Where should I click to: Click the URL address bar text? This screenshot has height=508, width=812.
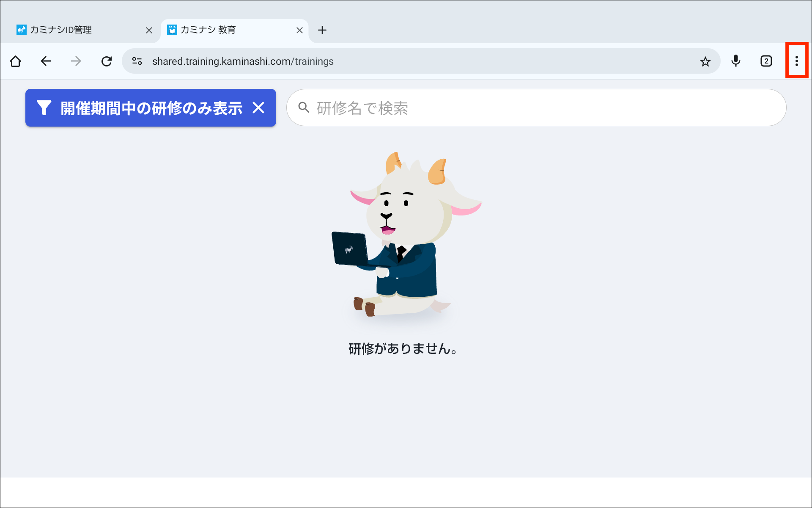(243, 61)
